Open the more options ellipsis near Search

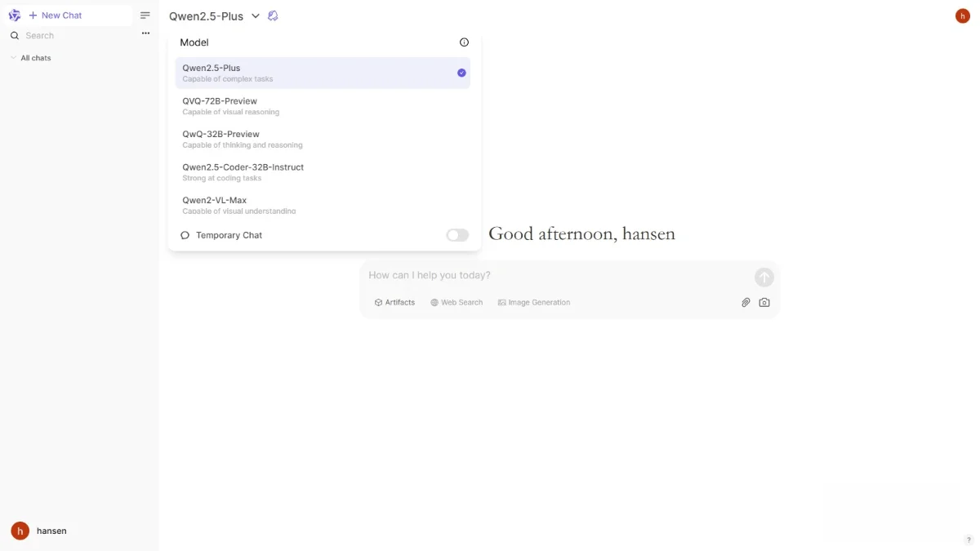[145, 33]
